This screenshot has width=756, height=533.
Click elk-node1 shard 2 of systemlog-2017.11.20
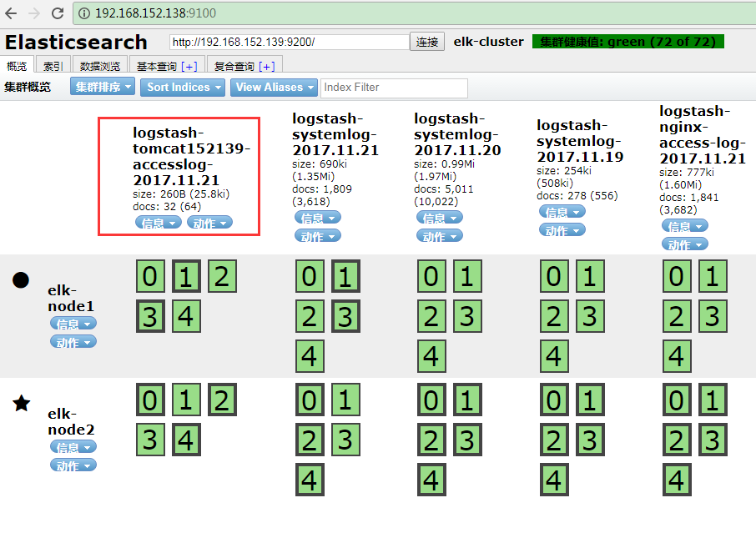431,316
